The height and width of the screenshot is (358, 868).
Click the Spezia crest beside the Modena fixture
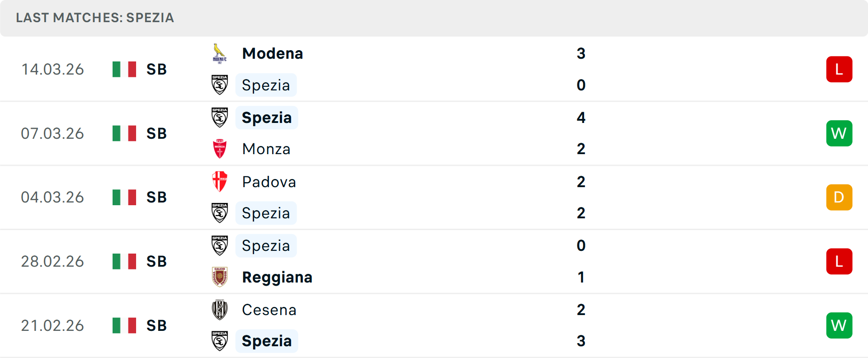coord(220,85)
